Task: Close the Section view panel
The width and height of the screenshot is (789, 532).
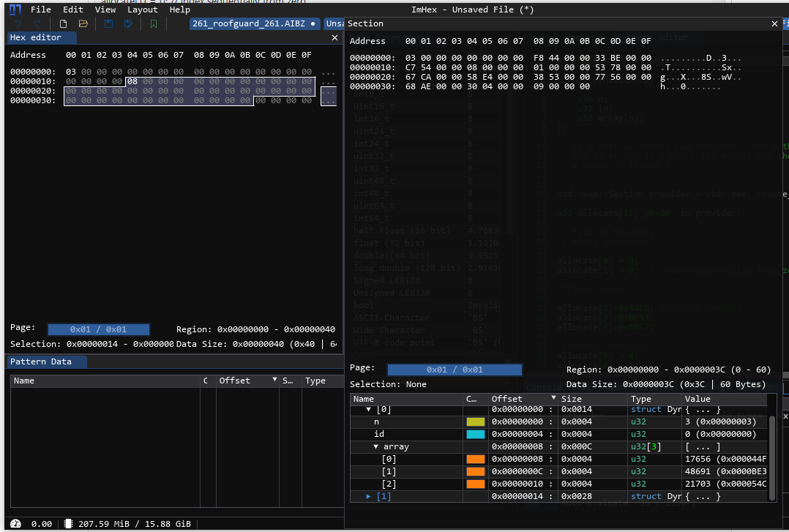Action: tap(774, 23)
